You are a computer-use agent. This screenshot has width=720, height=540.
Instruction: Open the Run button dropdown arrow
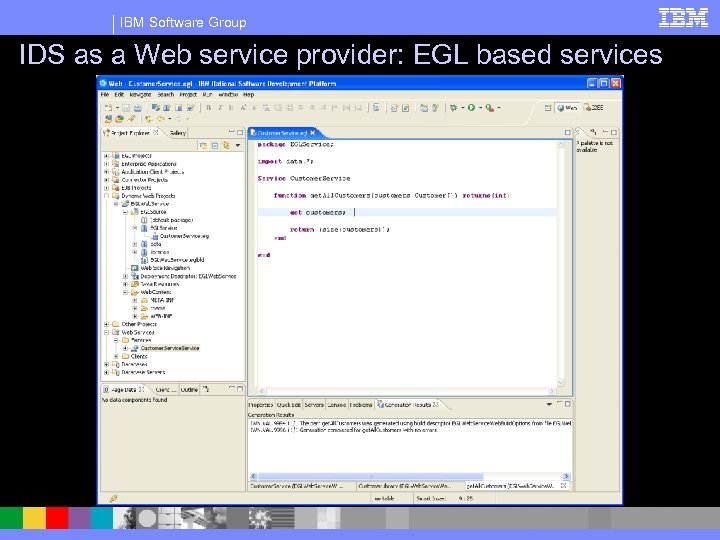click(x=480, y=108)
